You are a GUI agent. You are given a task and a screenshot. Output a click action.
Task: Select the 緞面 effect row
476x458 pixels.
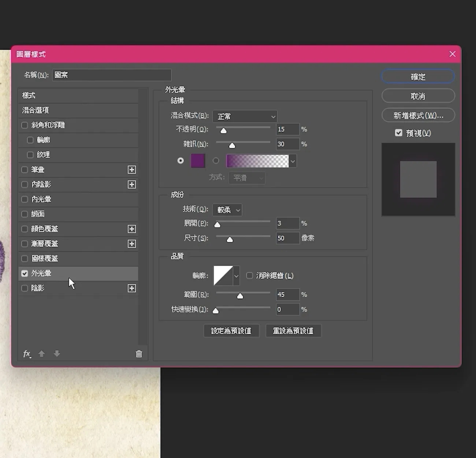click(78, 214)
